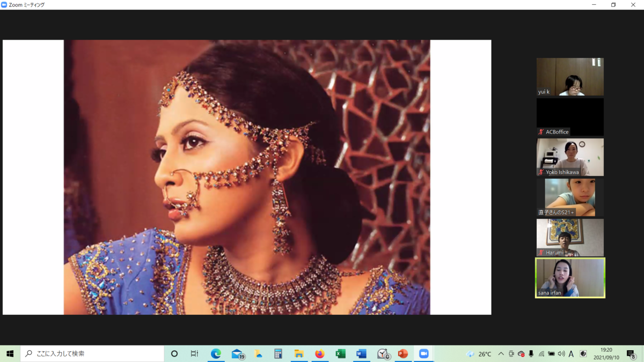Viewport: 644px width, 362px height.
Task: Minimize the Zoom meeting window
Action: tap(594, 5)
